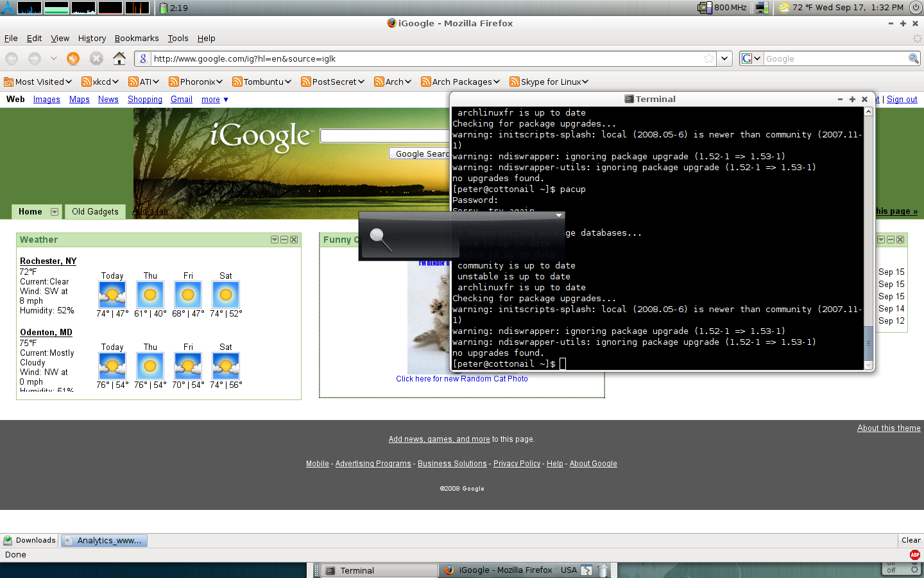Open the Trash icon in the bottom panel
The image size is (924, 578).
[x=603, y=570]
